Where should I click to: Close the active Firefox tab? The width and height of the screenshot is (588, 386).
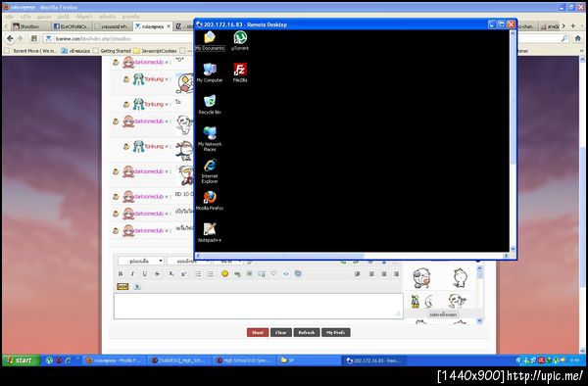coord(169,26)
